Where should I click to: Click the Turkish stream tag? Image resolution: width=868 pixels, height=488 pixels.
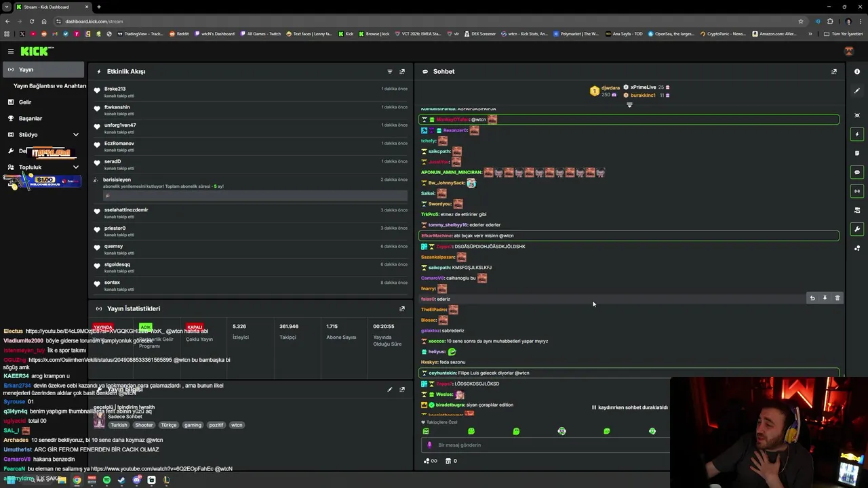(x=119, y=425)
